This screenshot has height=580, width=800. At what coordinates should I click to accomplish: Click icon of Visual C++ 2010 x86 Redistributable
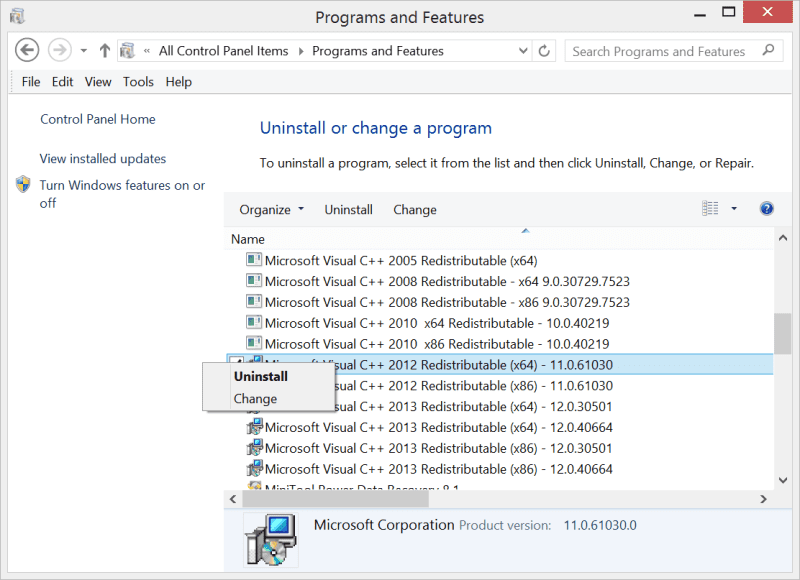(254, 343)
